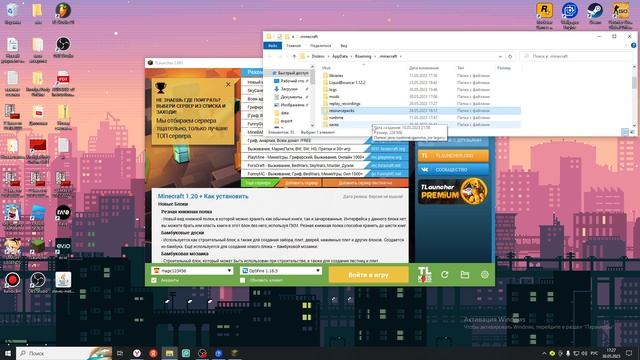Click 'AppData' in the breadcrumb path
The height and width of the screenshot is (360, 640).
(x=340, y=56)
